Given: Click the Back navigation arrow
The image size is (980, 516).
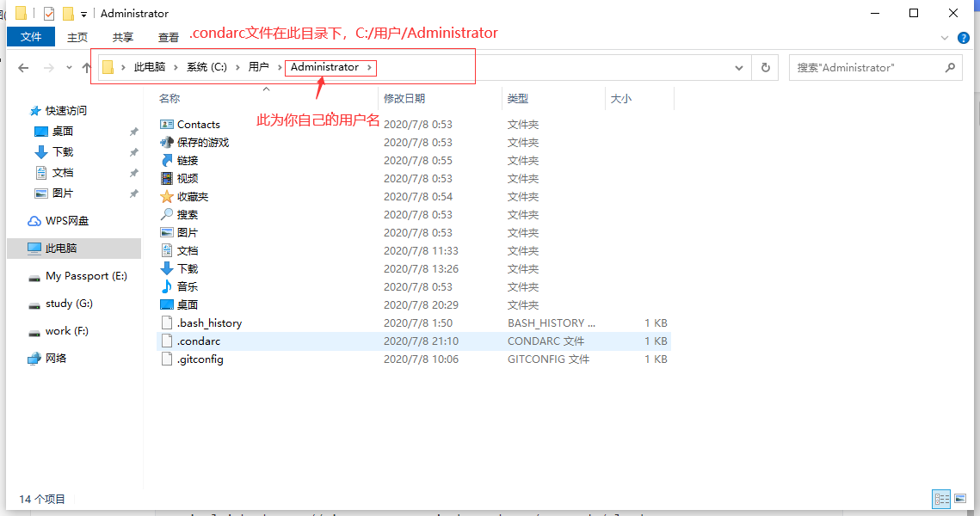Looking at the screenshot, I should (x=23, y=67).
